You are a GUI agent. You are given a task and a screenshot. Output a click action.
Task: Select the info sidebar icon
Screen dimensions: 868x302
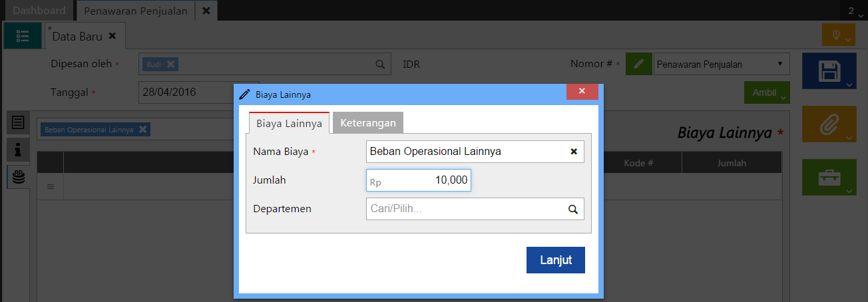coord(18,150)
